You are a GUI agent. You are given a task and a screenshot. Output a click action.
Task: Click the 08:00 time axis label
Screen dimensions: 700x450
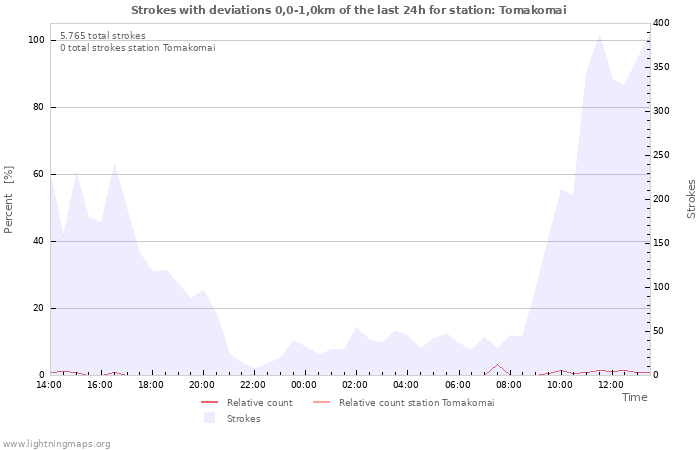coord(508,385)
